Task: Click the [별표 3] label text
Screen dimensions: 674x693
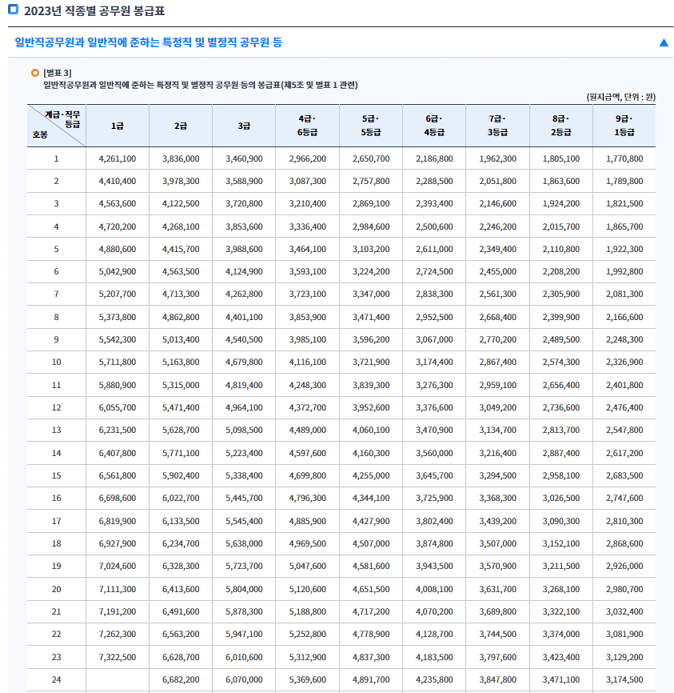Action: point(57,73)
